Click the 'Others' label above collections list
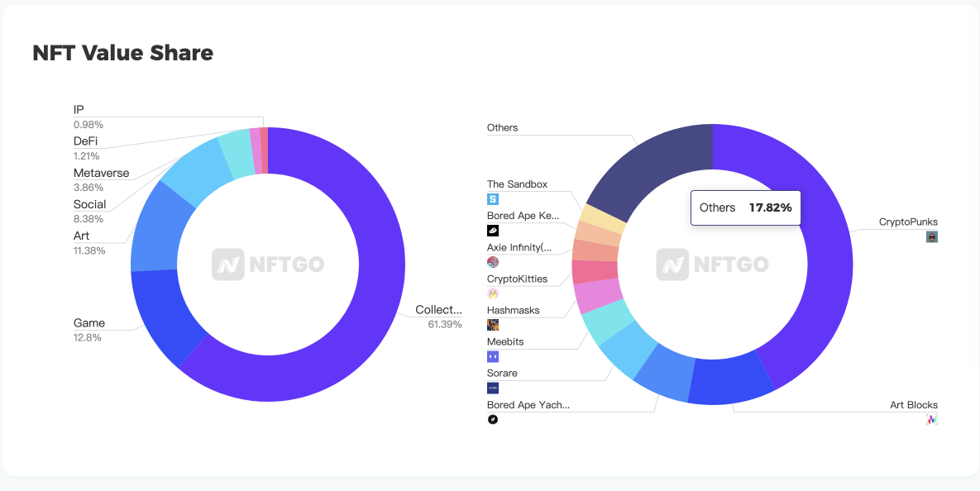The image size is (980, 491). coord(503,127)
